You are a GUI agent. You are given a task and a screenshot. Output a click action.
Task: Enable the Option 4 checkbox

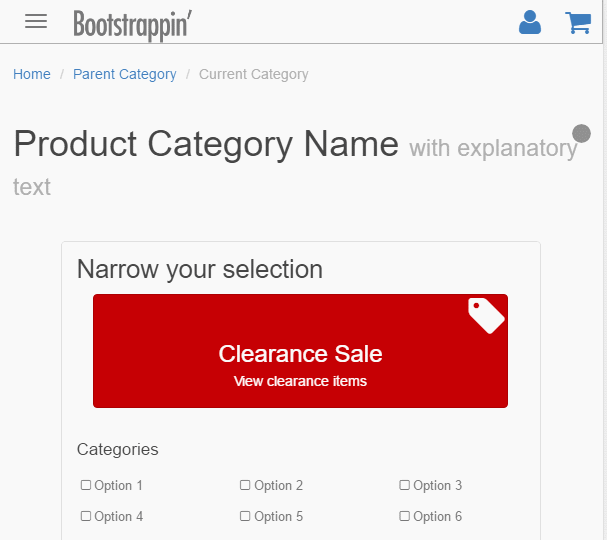pyautogui.click(x=86, y=516)
